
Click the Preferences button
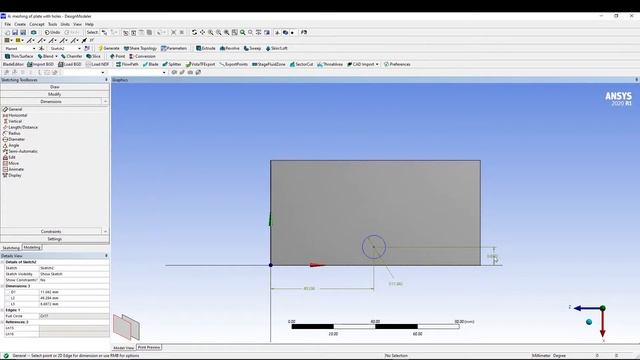coord(397,64)
